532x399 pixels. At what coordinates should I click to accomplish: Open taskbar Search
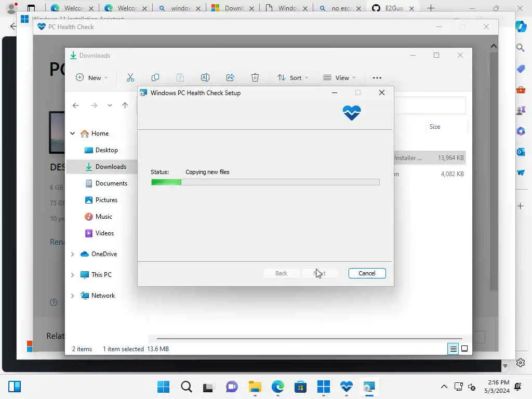[x=187, y=387]
